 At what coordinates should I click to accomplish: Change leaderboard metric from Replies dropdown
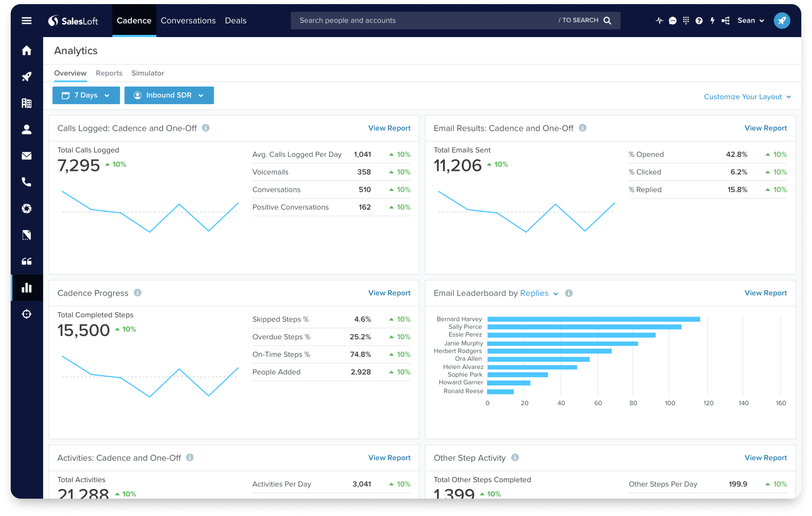(539, 293)
